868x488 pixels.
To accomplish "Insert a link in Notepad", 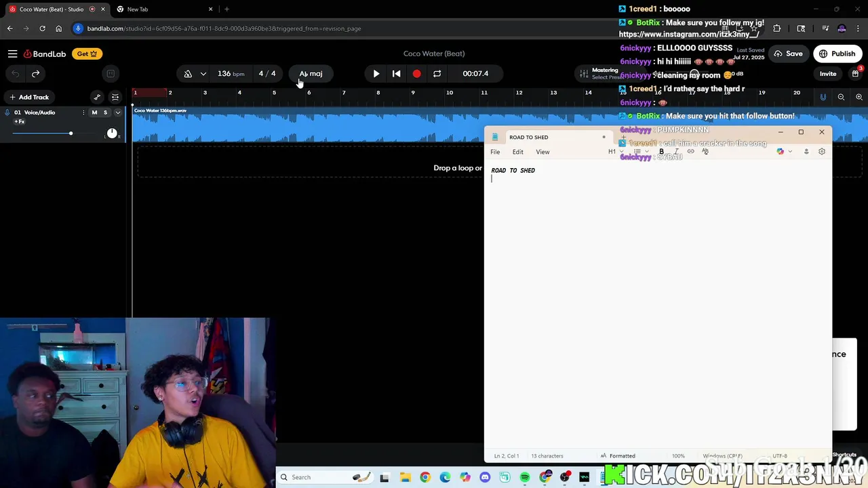I will pos(690,152).
